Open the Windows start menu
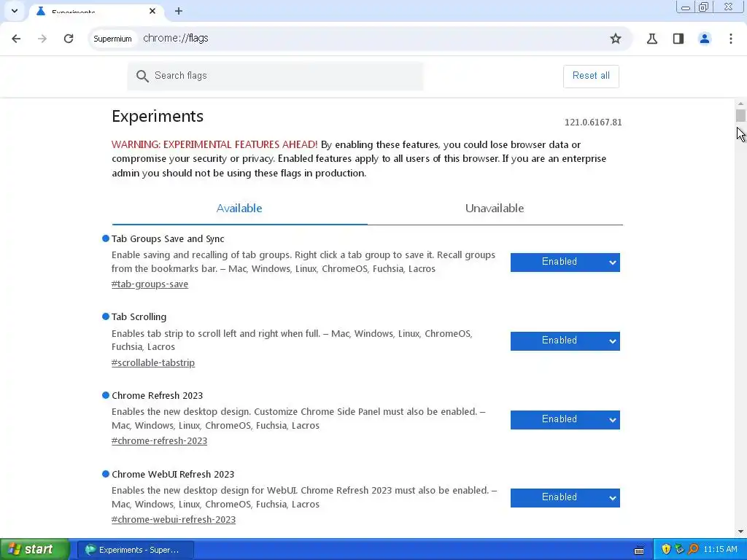The image size is (747, 560). [x=34, y=549]
